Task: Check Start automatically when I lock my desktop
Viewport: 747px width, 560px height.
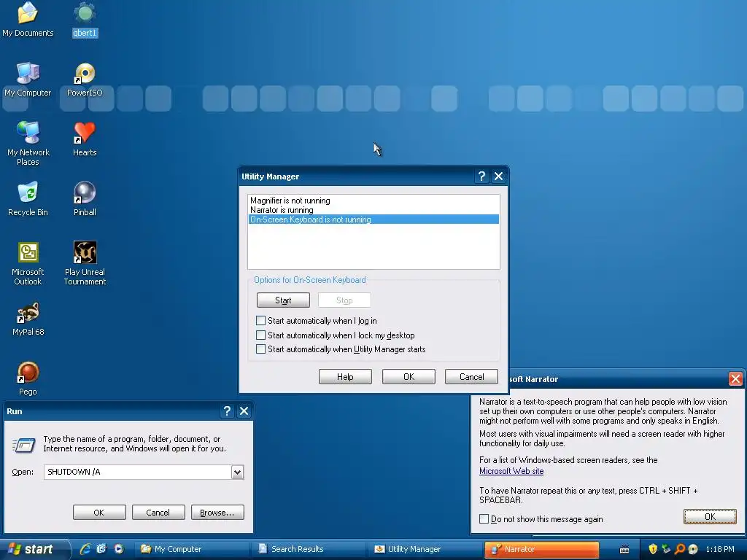Action: [x=260, y=335]
